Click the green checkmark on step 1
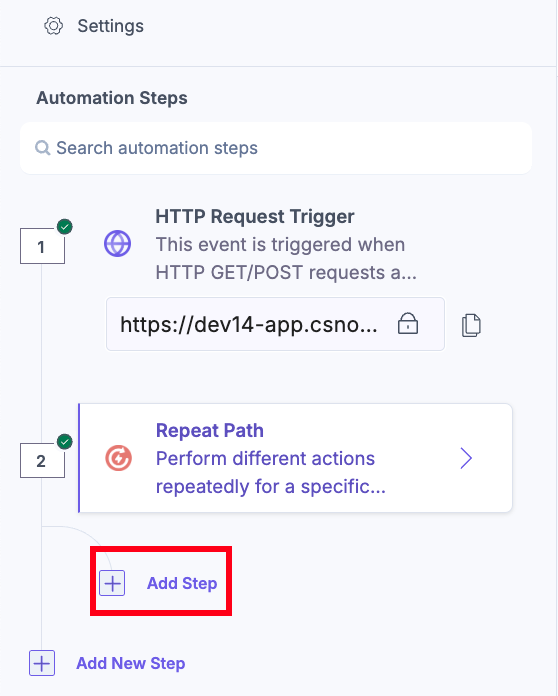The height and width of the screenshot is (696, 558). point(65,227)
